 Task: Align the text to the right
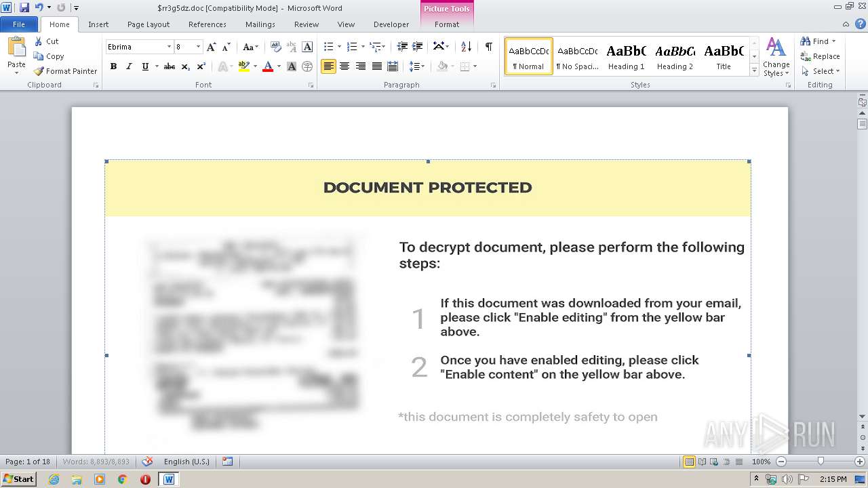coord(361,66)
